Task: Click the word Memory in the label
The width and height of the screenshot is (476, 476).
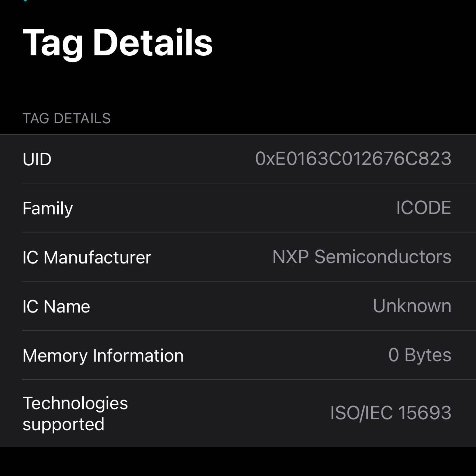Action: coord(55,356)
